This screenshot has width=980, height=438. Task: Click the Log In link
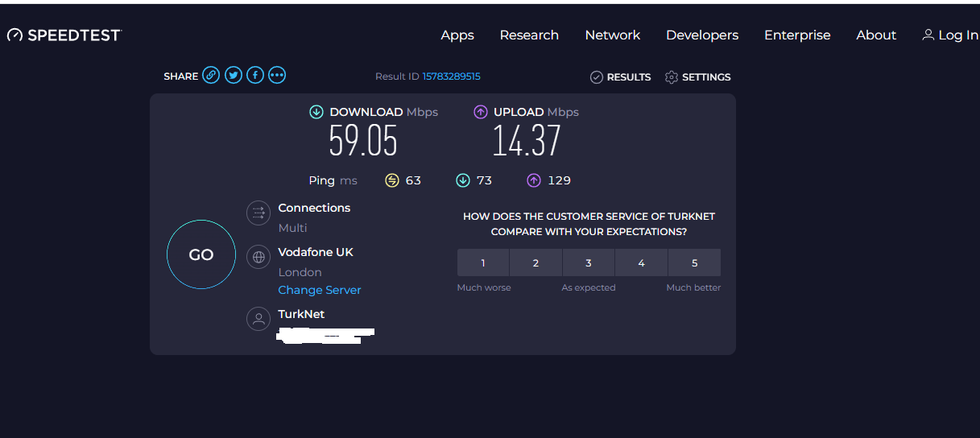tap(958, 35)
